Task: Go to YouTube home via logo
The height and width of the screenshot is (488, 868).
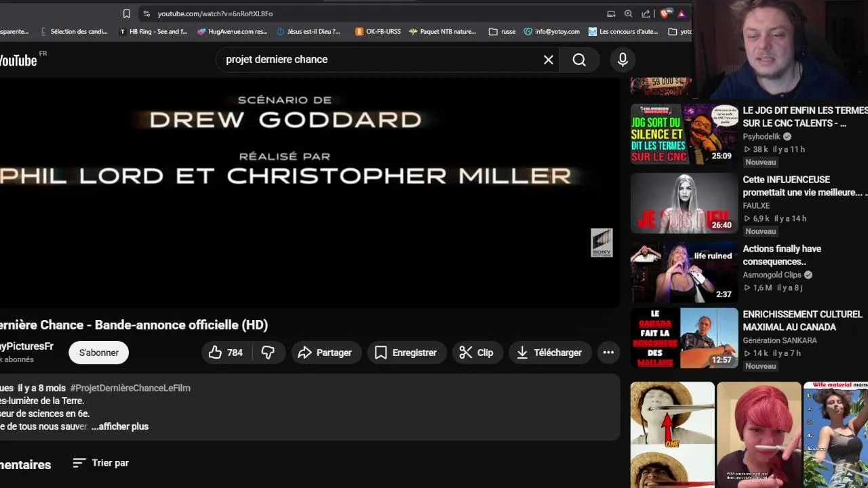Action: pos(18,60)
